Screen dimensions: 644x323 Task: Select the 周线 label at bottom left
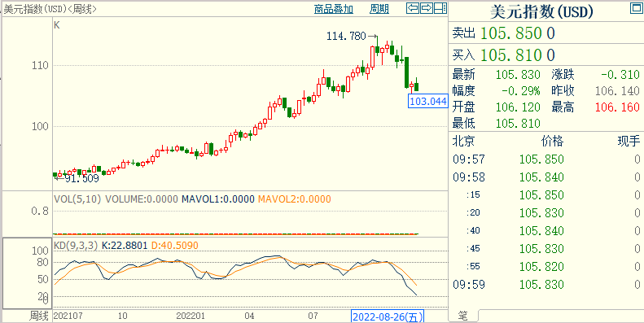click(x=38, y=316)
